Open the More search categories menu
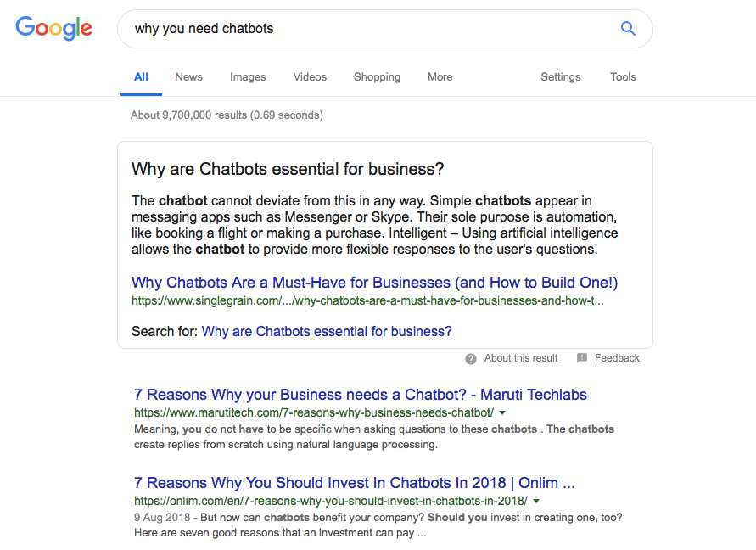756x550 pixels. 440,76
